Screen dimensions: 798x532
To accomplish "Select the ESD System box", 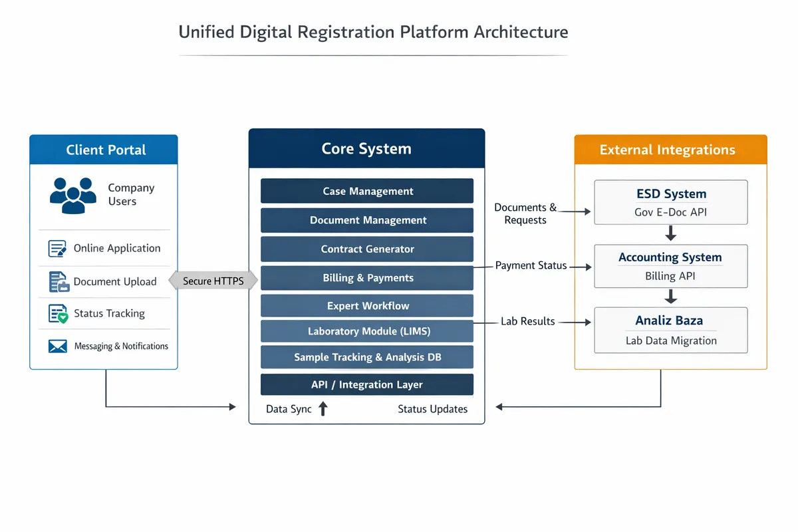I will (x=670, y=202).
